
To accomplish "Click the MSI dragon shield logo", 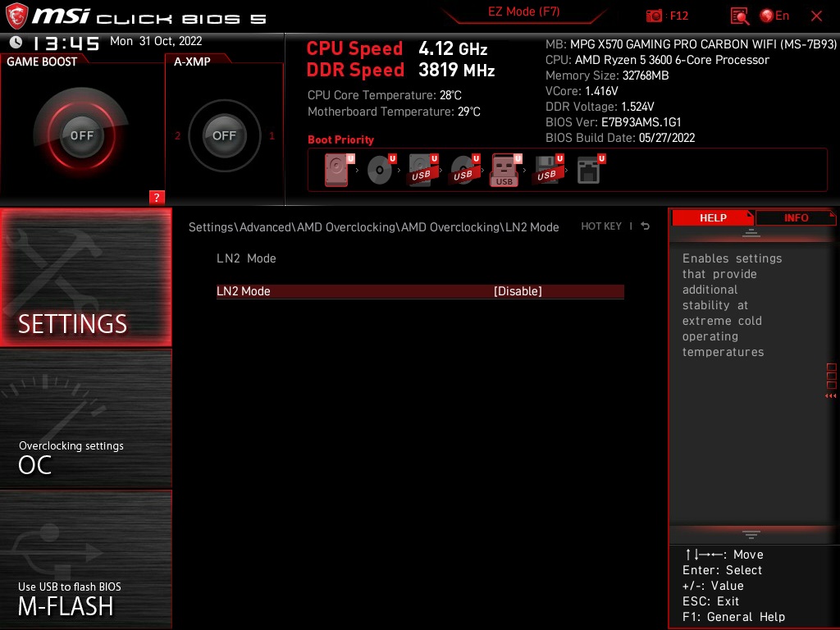I will coord(16,16).
